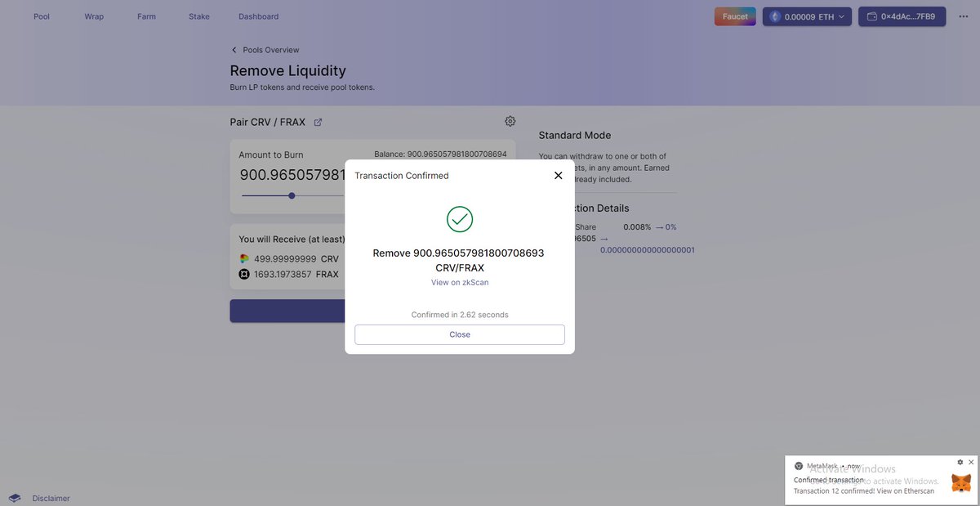
Task: Click the Balance: 900.965057981800708694 text
Action: (440, 154)
